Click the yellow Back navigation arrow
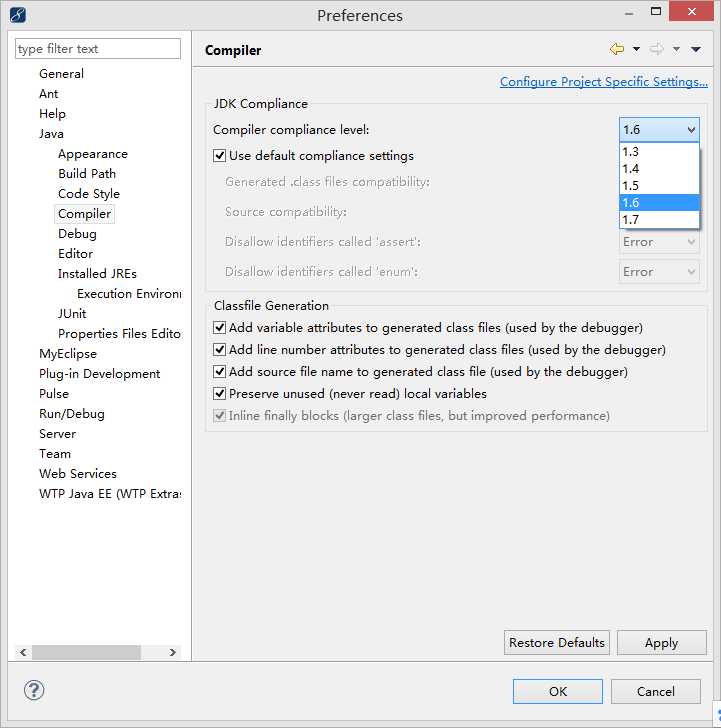The width and height of the screenshot is (721, 728). pyautogui.click(x=617, y=49)
